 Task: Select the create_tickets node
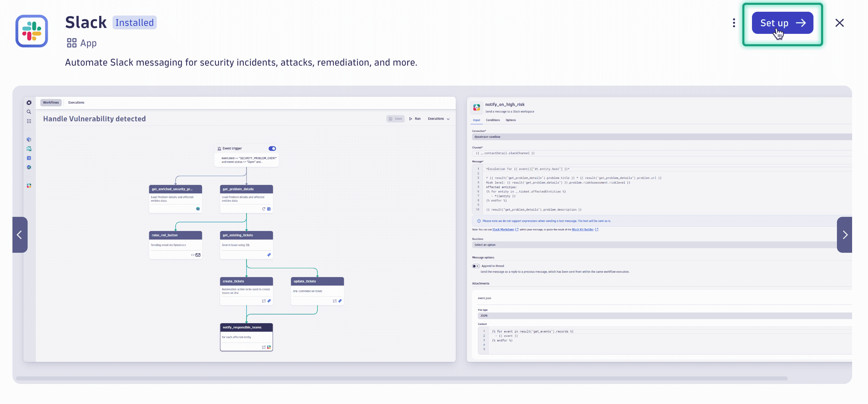[247, 291]
